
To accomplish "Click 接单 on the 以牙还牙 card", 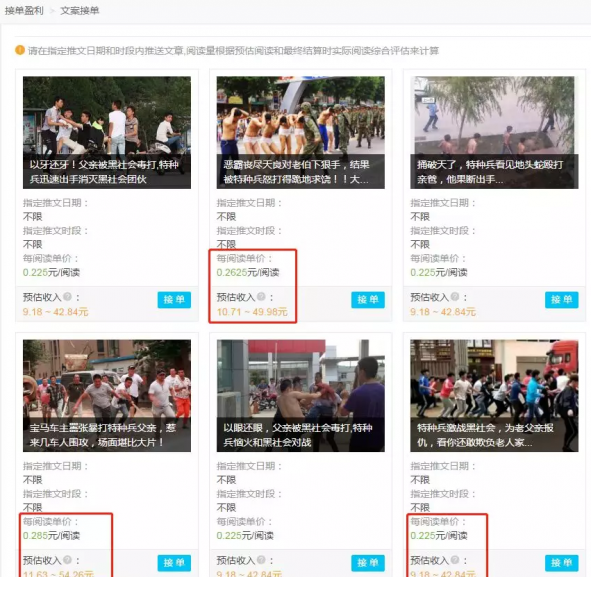I will click(174, 300).
